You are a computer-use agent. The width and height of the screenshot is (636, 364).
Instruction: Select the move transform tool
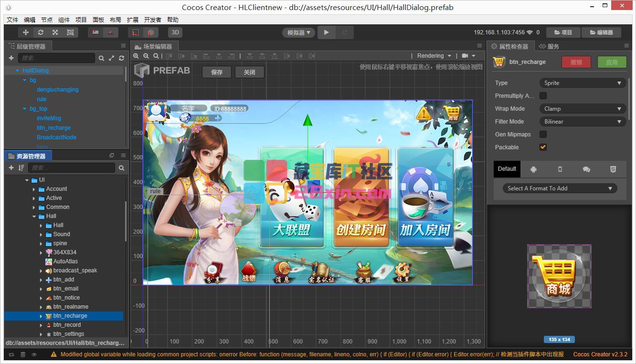(x=26, y=32)
